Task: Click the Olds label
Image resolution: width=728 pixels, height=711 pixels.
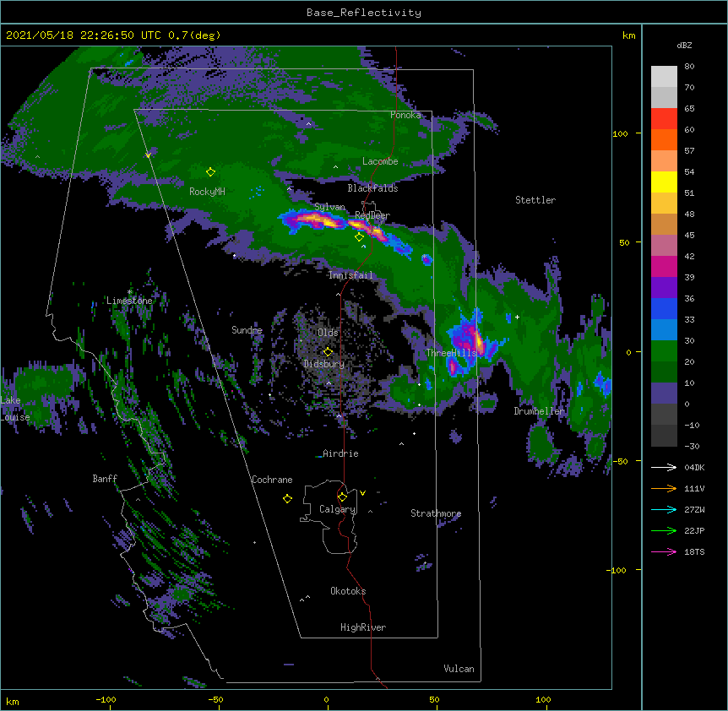Action: click(x=328, y=333)
